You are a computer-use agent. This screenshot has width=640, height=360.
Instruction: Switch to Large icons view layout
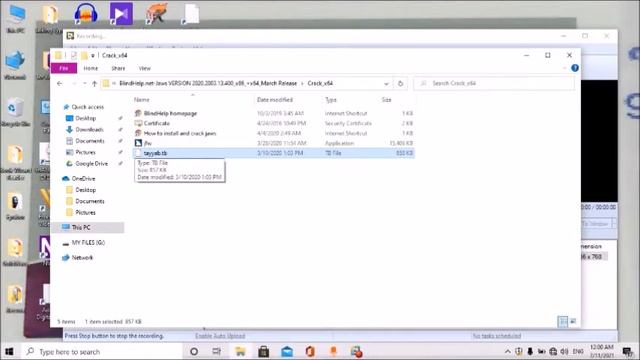click(573, 322)
